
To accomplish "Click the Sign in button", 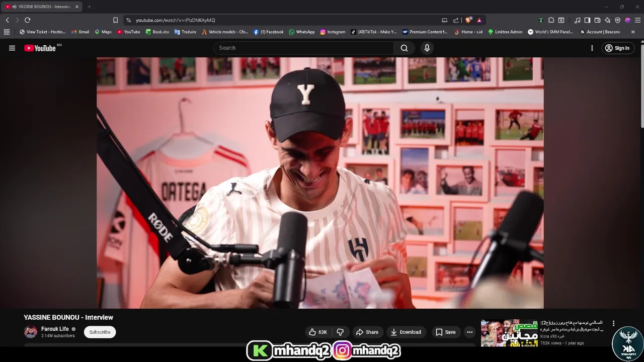I will (618, 48).
